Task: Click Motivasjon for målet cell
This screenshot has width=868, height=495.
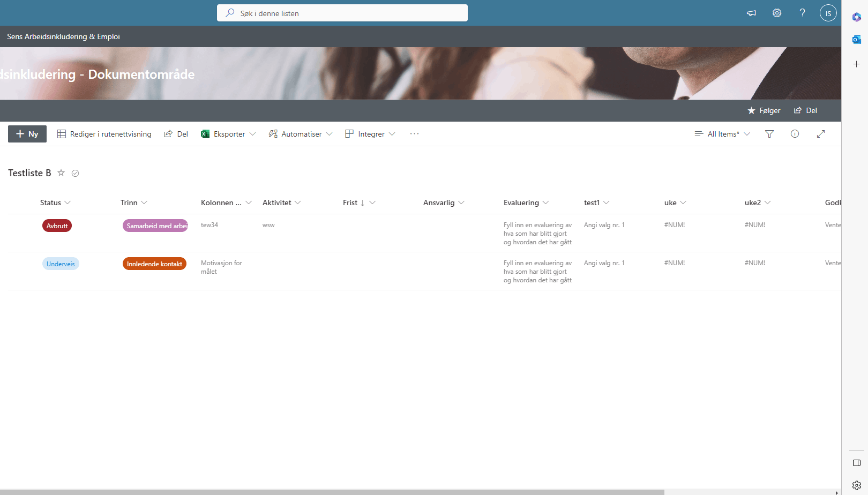Action: pos(221,267)
